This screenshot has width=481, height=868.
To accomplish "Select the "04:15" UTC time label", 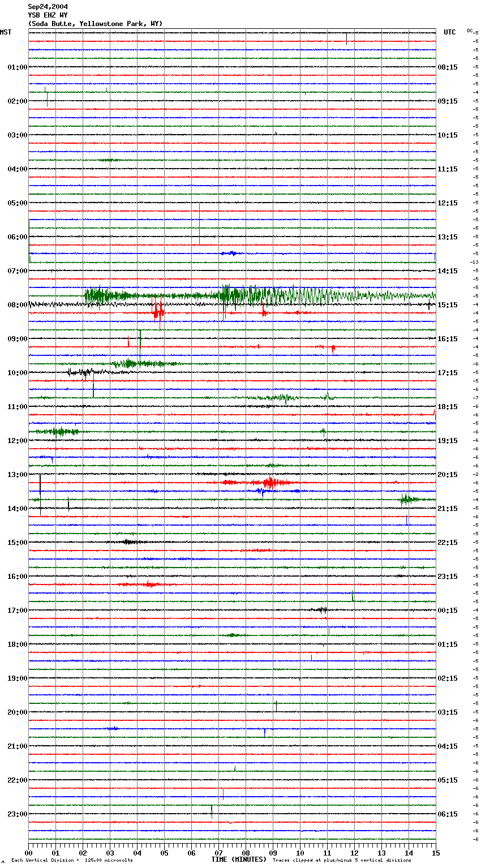I will point(448,746).
